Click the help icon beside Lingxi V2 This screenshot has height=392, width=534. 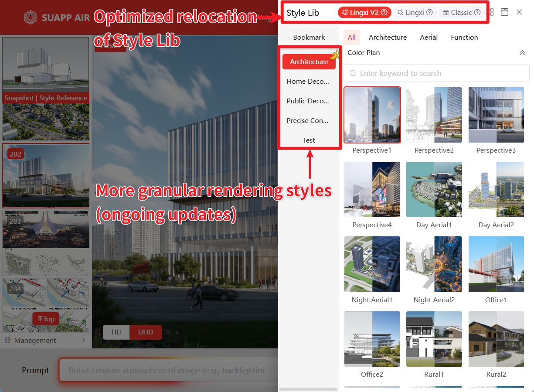(x=384, y=13)
